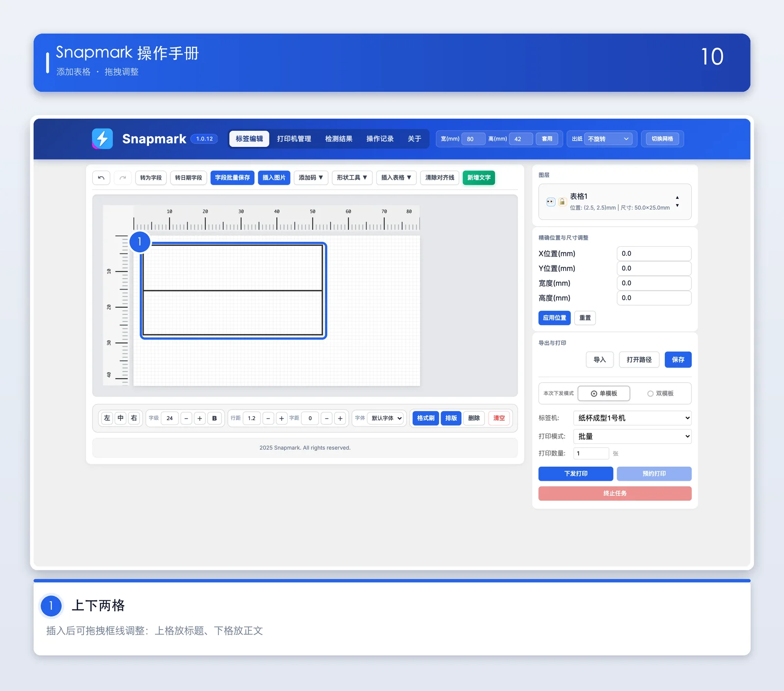
Task: Click the Snapmark lightning logo
Action: tap(102, 139)
